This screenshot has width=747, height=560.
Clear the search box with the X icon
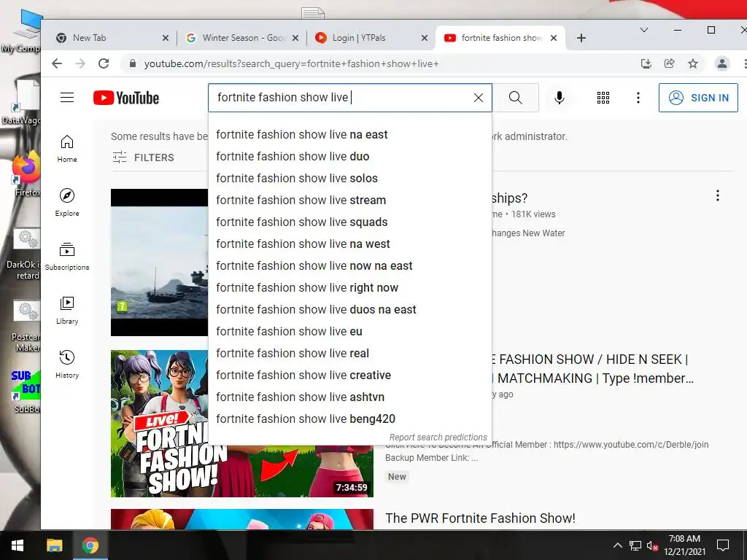click(479, 98)
